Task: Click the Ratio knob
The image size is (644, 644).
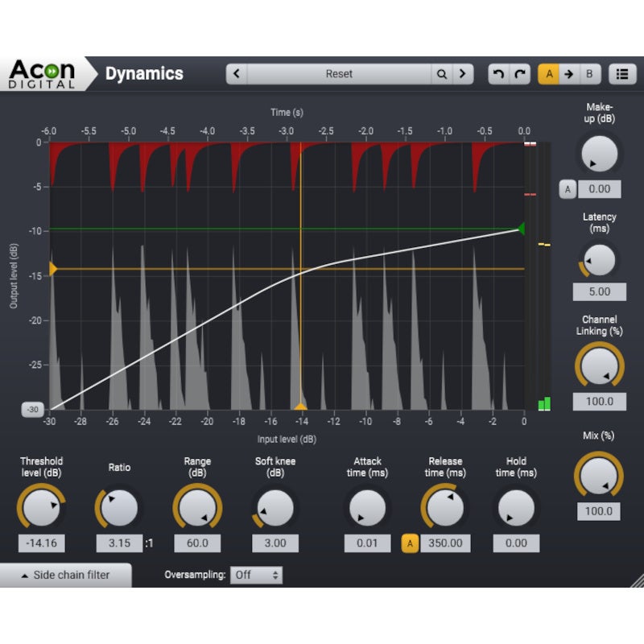Action: pyautogui.click(x=119, y=508)
